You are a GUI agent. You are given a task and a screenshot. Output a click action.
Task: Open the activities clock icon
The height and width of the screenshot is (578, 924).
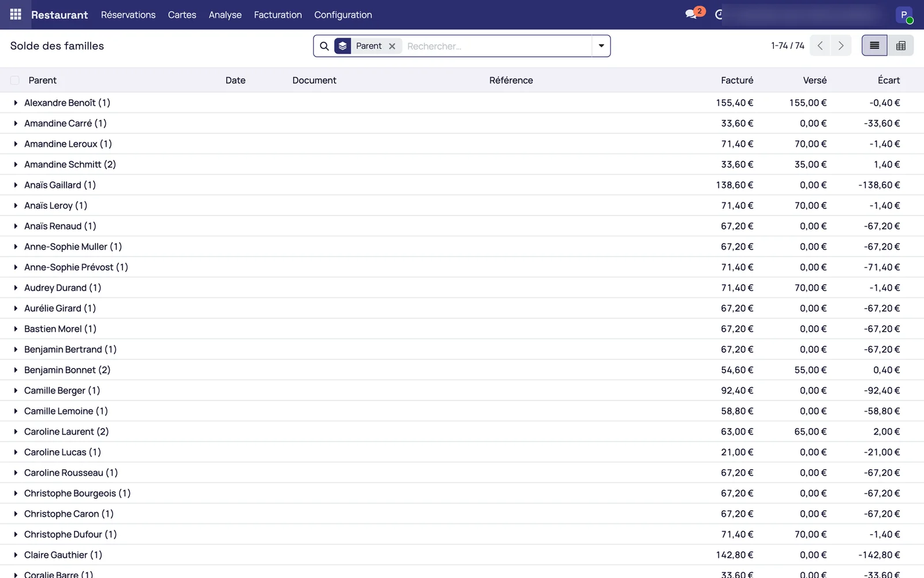pos(719,14)
